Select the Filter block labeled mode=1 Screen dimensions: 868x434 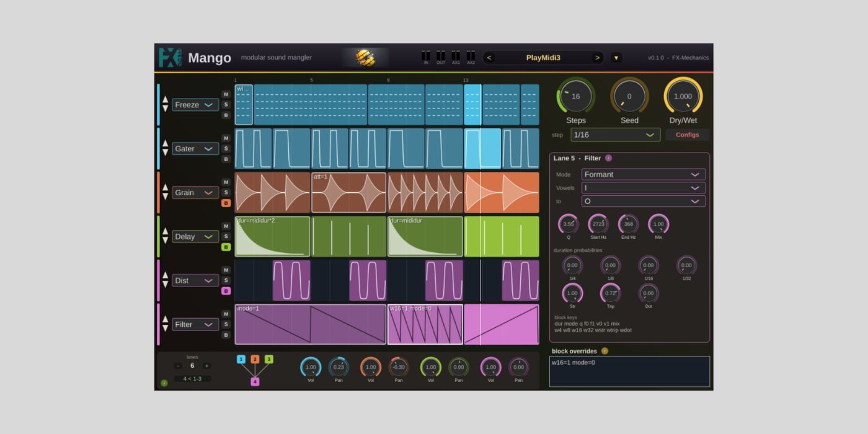click(311, 324)
